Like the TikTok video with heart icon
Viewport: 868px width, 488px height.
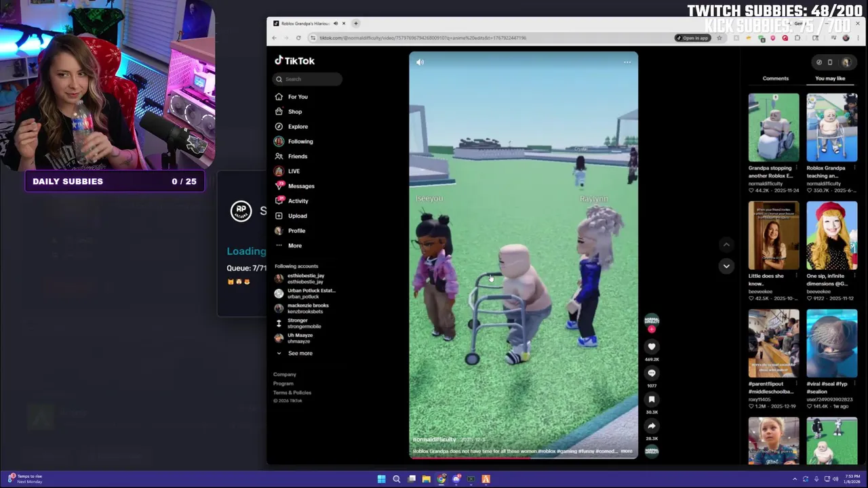(x=652, y=346)
